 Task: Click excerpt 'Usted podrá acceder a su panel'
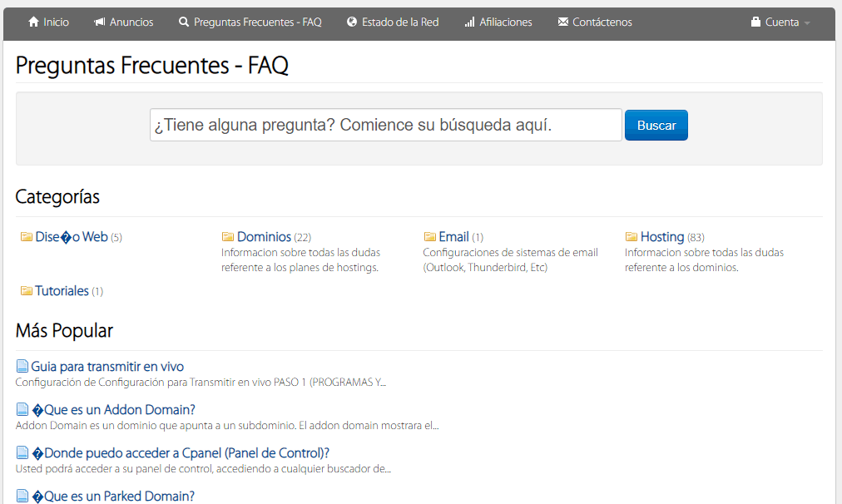point(203,468)
